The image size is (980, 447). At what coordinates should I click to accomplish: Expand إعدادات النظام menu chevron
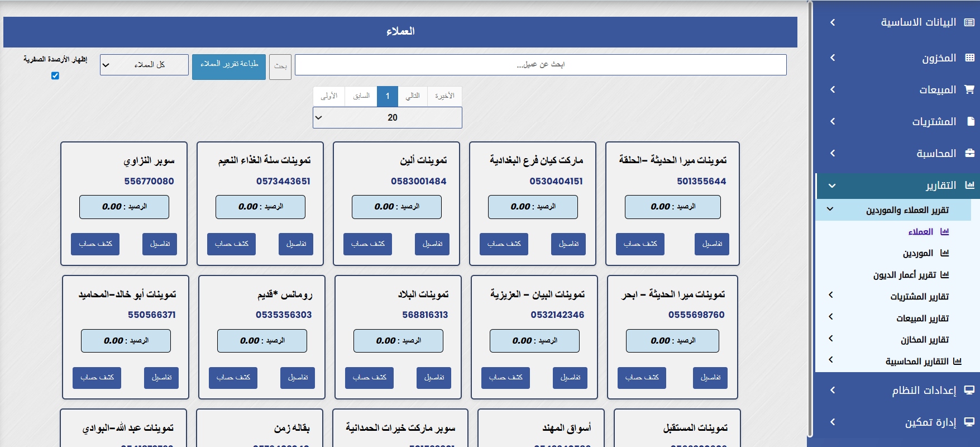point(833,390)
